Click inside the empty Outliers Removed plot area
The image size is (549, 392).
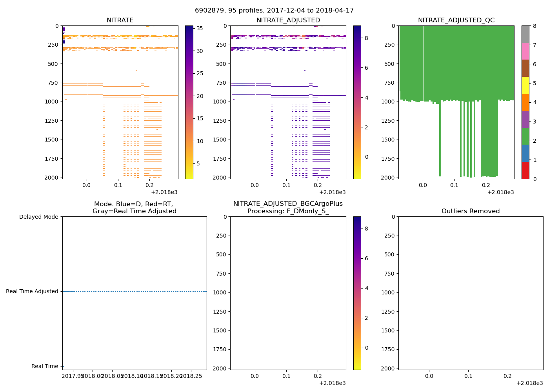(470, 293)
